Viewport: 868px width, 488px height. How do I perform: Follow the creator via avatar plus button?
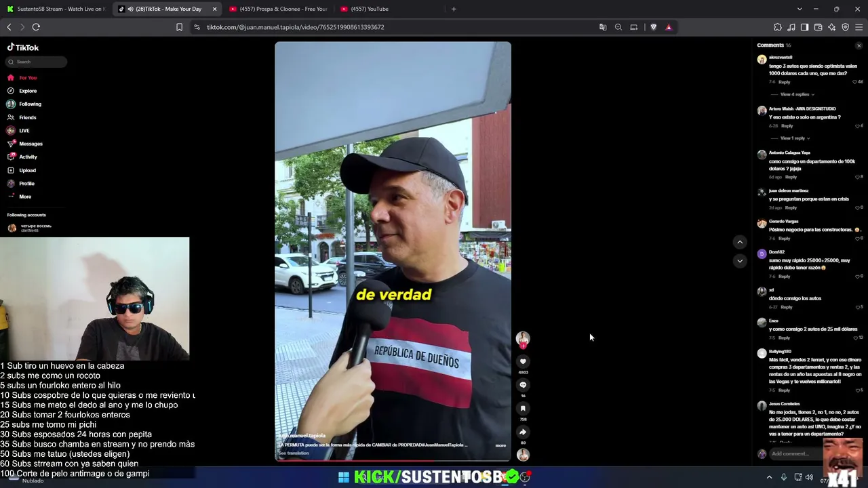coord(523,346)
